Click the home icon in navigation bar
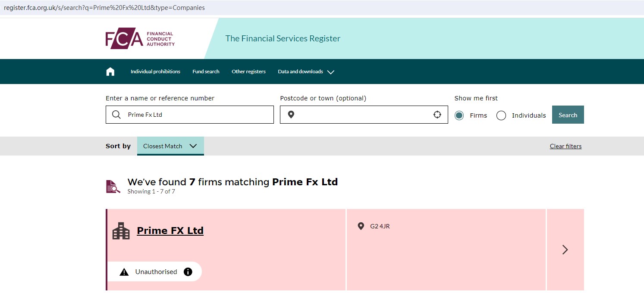Screen dimensions: 644x293 tap(110, 72)
